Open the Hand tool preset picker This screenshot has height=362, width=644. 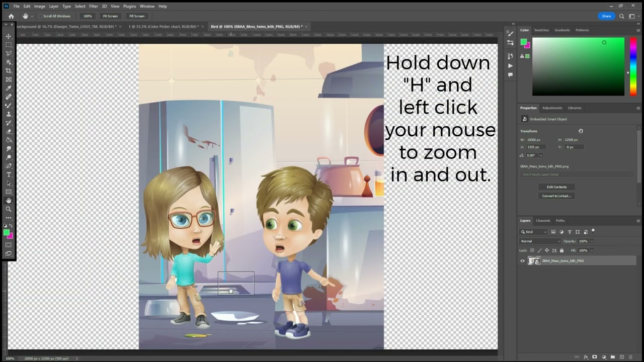tap(27, 16)
